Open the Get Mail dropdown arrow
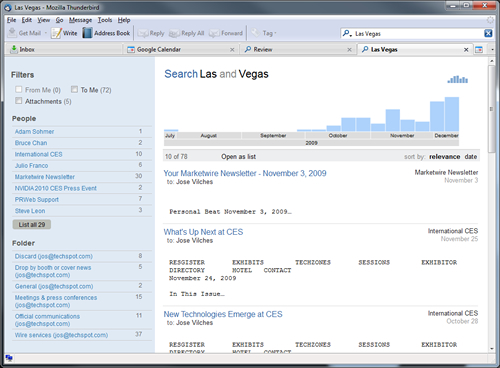 [x=46, y=33]
